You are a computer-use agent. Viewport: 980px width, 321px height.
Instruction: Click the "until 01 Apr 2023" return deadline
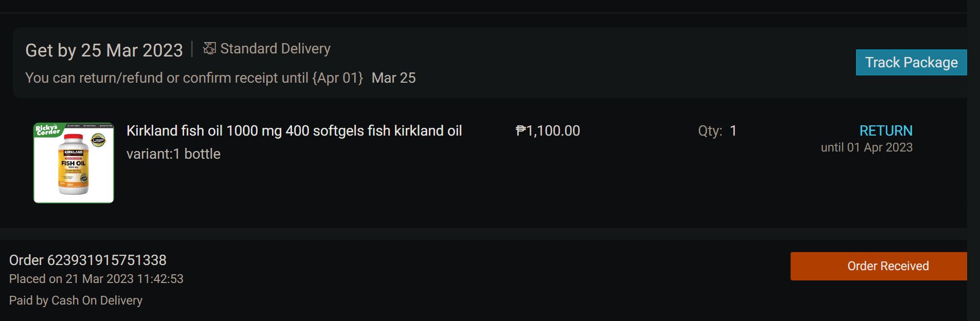pos(866,147)
